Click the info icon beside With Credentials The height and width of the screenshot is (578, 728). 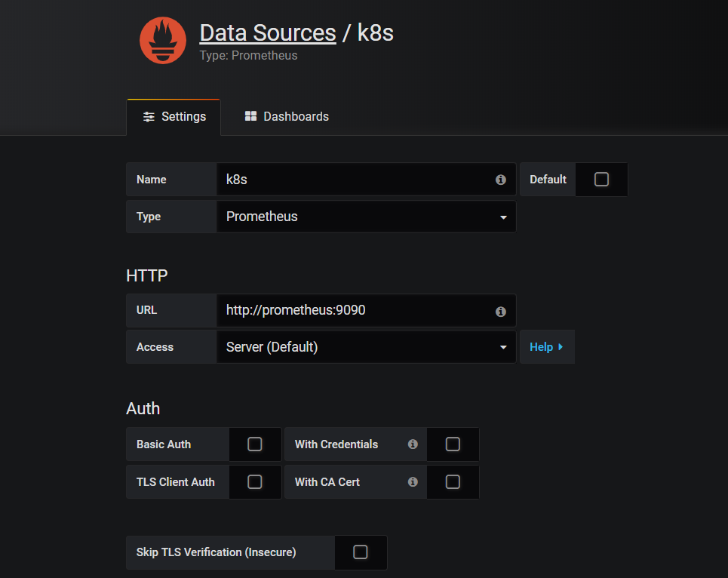click(x=413, y=444)
